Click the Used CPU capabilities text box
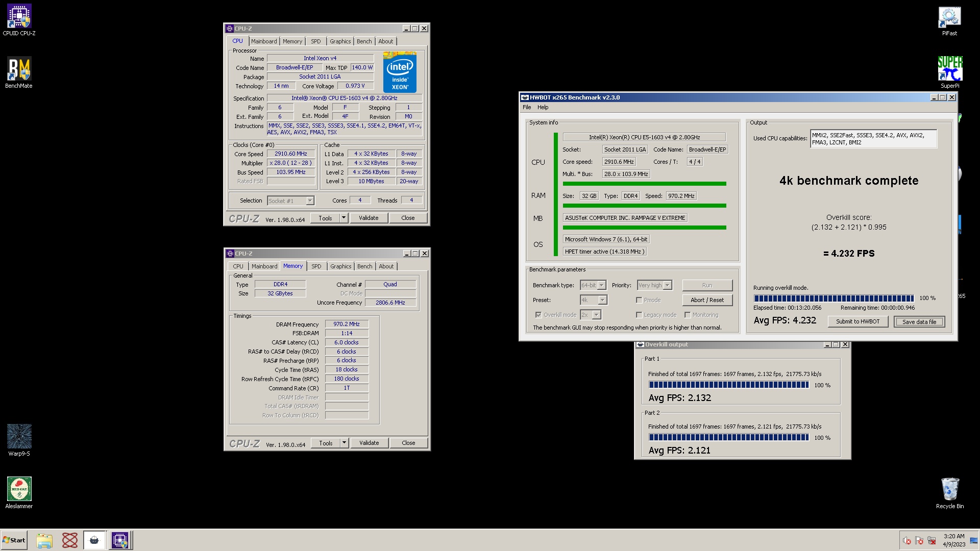This screenshot has height=551, width=980. click(874, 139)
